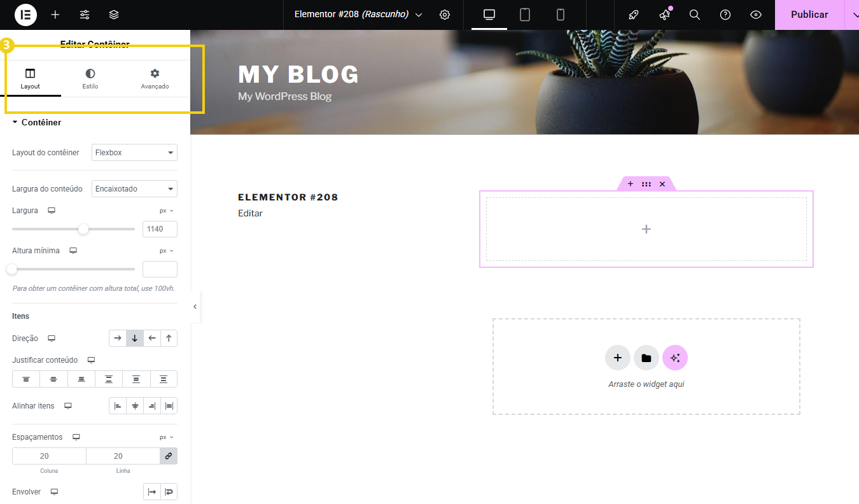Collapse the Contêiner section
The image size is (859, 504).
click(37, 122)
